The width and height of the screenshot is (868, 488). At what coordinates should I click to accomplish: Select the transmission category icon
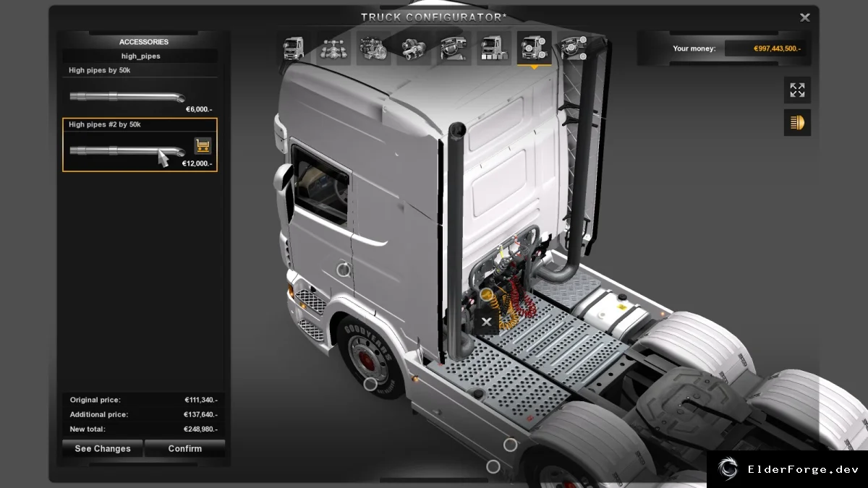coord(414,48)
